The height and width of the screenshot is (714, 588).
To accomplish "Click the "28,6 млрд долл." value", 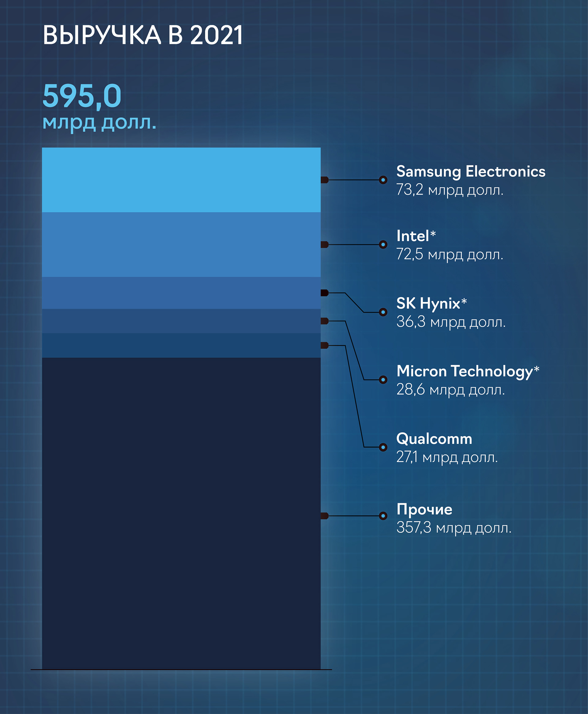I will click(x=450, y=390).
